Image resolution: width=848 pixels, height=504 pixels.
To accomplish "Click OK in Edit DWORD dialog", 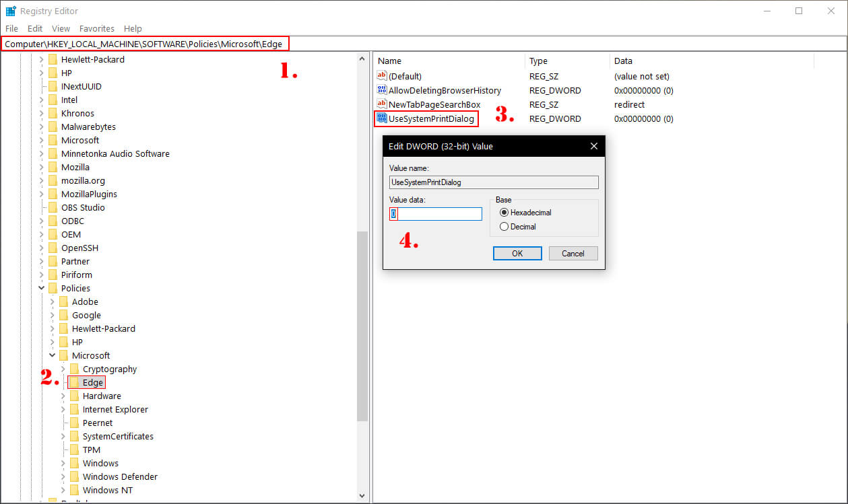I will tap(517, 254).
